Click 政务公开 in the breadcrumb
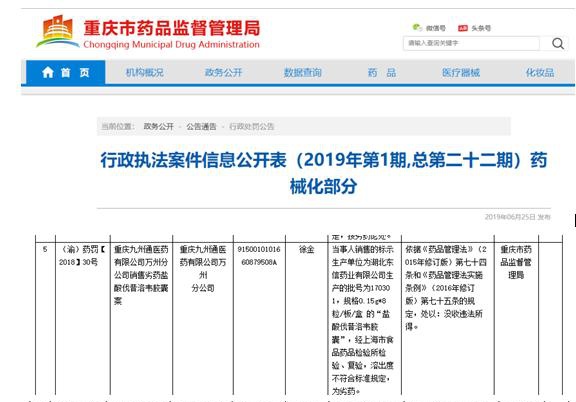The height and width of the screenshot is (402, 576). (158, 126)
